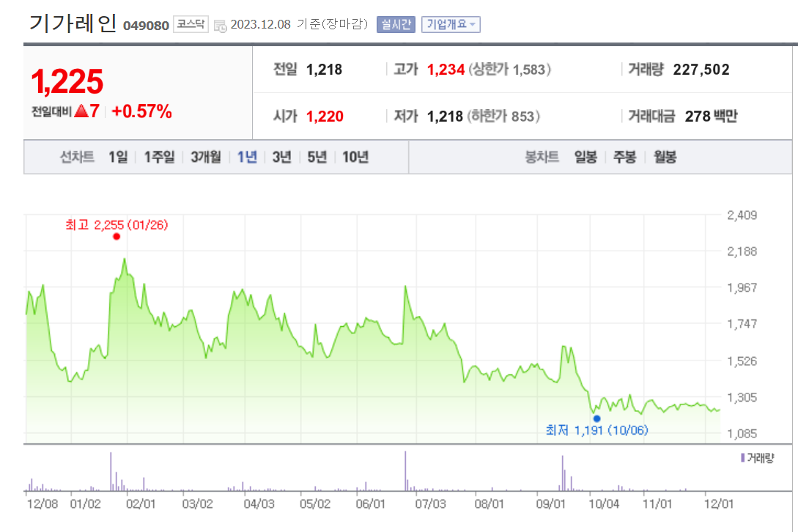Click the 선차트 section label
This screenshot has height=532, width=798.
coord(78,157)
